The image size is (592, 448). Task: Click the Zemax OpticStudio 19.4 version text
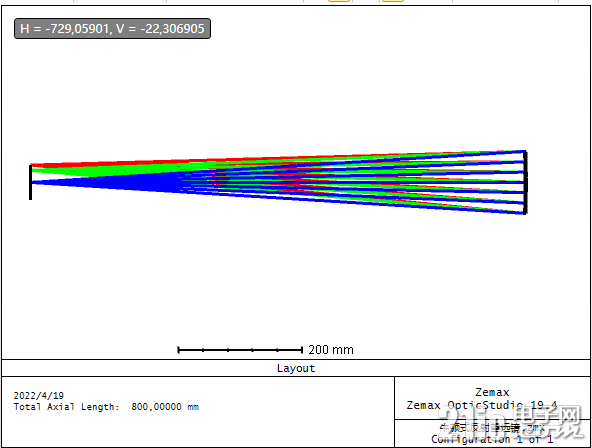pos(482,405)
